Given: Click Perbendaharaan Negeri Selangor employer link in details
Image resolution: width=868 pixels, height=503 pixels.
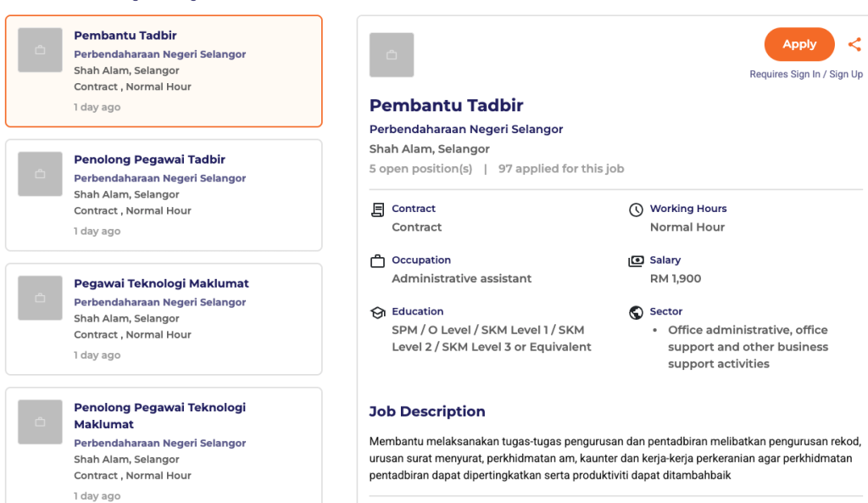Looking at the screenshot, I should tap(466, 130).
